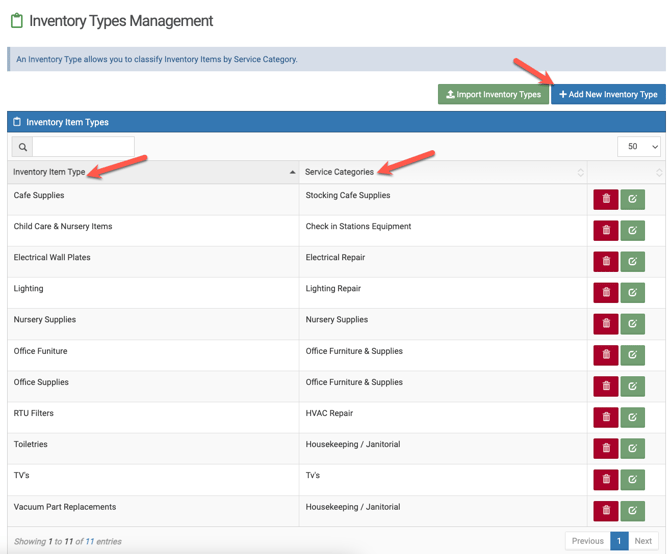
Task: Sort by Inventory Item Type column
Action: (x=152, y=172)
